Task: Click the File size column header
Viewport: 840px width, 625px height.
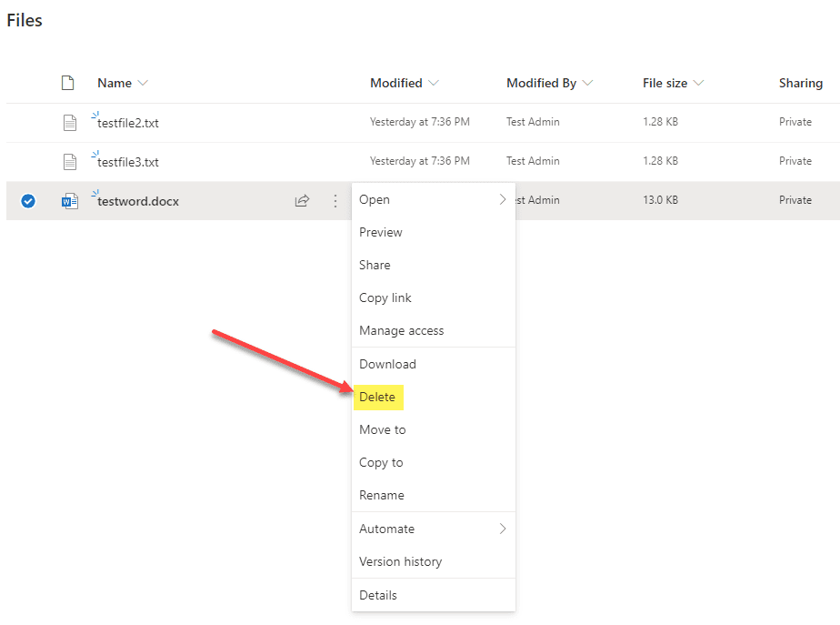Action: tap(664, 83)
